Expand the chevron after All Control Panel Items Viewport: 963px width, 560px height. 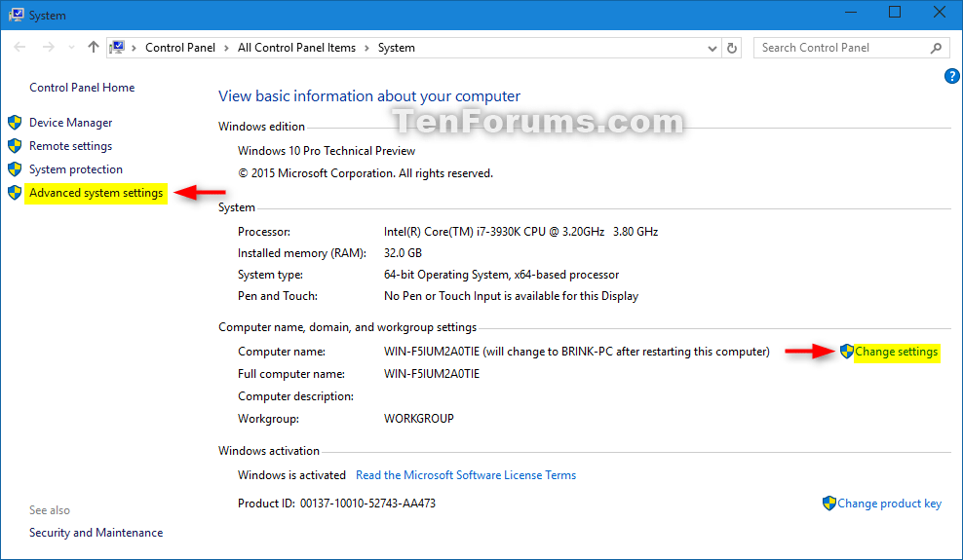pyautogui.click(x=366, y=48)
